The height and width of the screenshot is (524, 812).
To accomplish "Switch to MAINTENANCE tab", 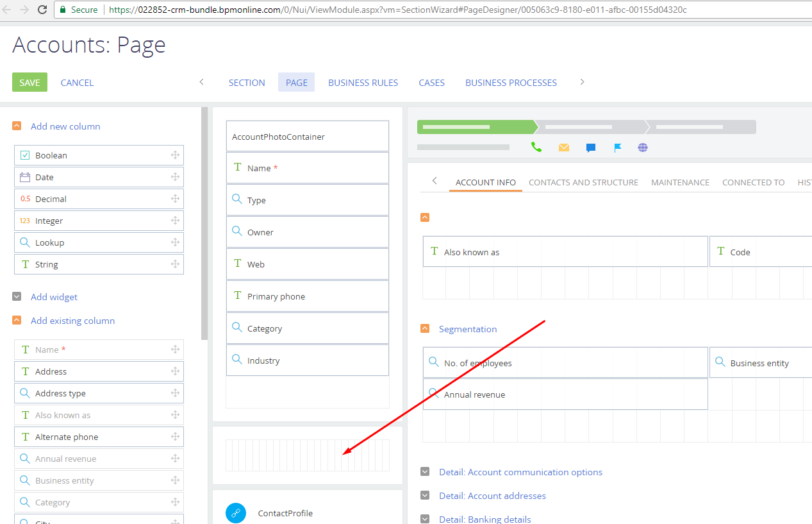I will click(680, 182).
